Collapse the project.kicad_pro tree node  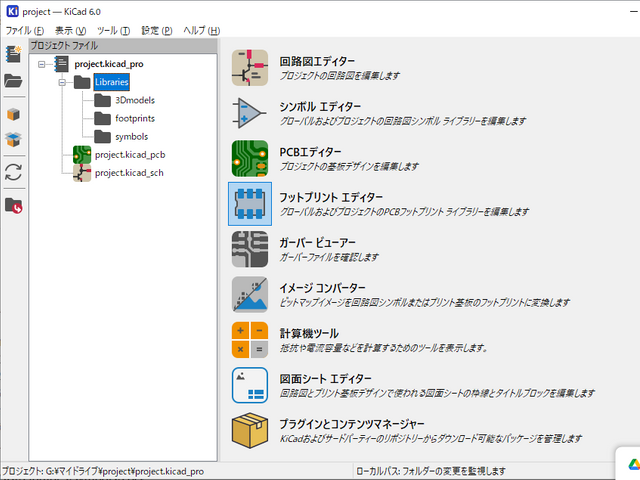pyautogui.click(x=42, y=64)
